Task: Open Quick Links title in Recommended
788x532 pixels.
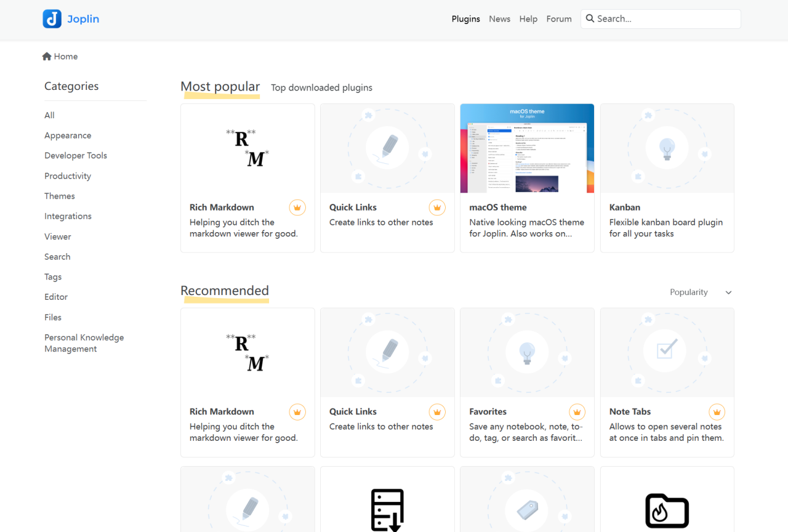Action: [x=353, y=412]
